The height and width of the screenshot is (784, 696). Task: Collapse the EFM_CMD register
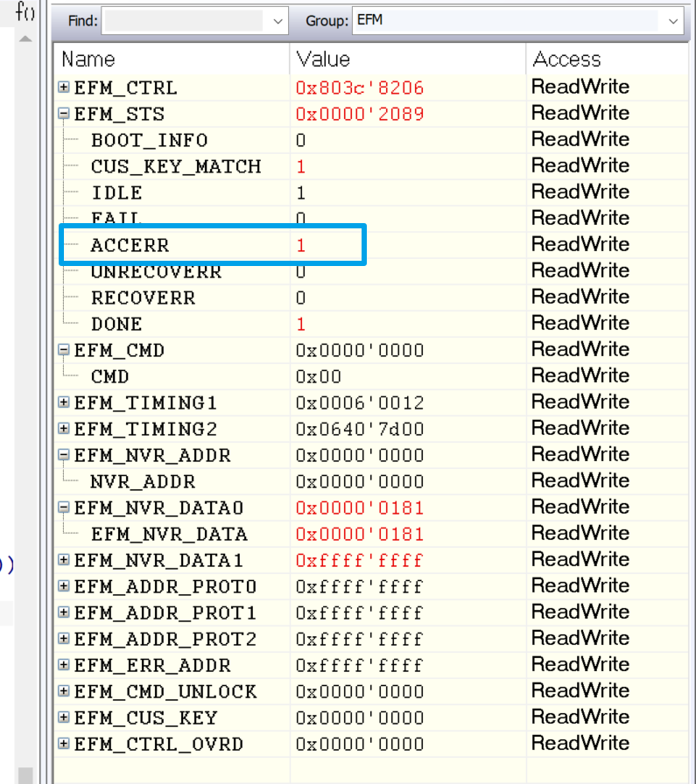64,350
